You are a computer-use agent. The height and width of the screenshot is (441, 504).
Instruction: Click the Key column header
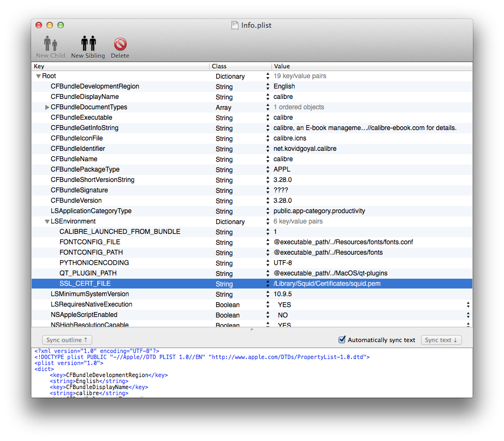pos(109,66)
